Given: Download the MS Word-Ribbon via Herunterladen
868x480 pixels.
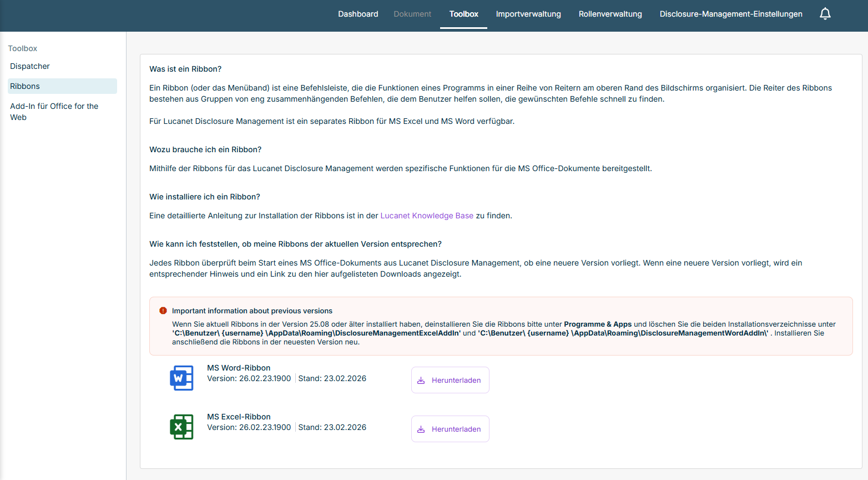Looking at the screenshot, I should tap(450, 380).
